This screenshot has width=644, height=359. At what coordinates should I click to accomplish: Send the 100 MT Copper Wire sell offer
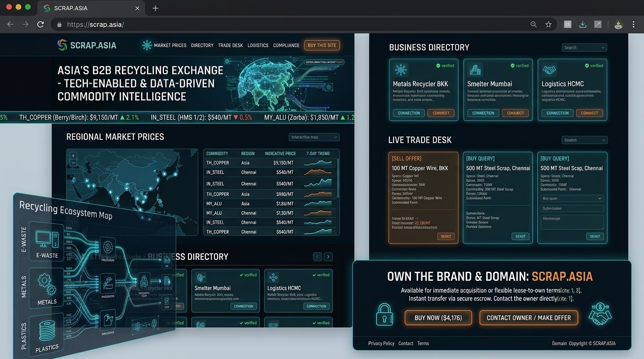446,236
